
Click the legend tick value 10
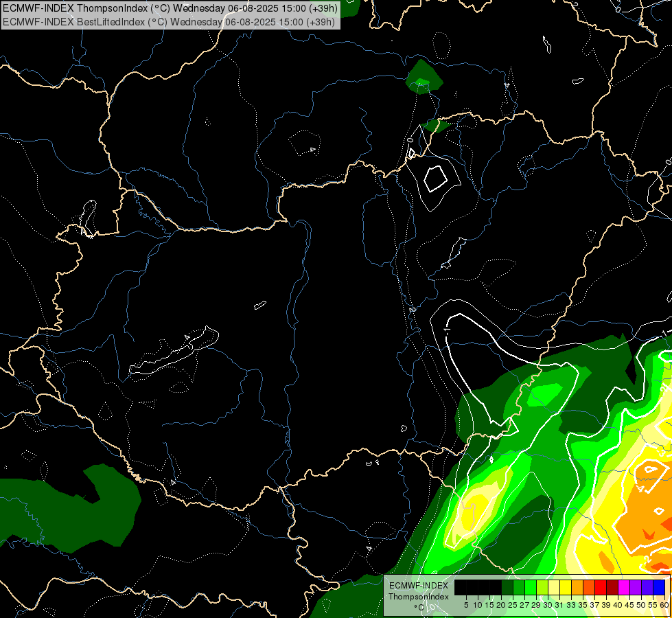click(x=478, y=605)
